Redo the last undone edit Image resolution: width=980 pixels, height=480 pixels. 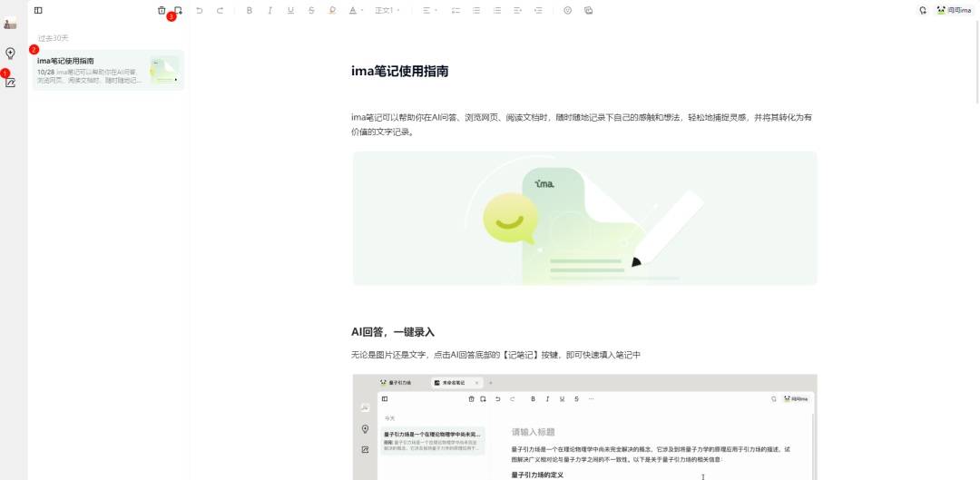coord(220,11)
